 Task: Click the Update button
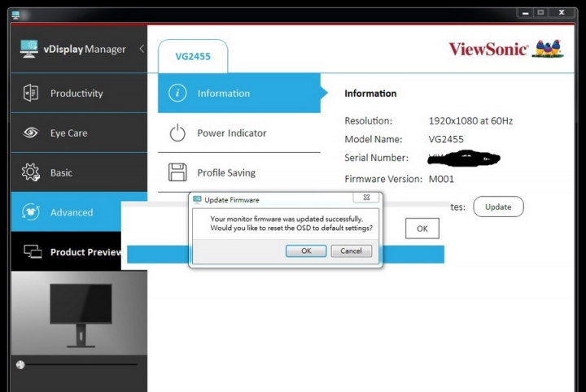tap(498, 207)
